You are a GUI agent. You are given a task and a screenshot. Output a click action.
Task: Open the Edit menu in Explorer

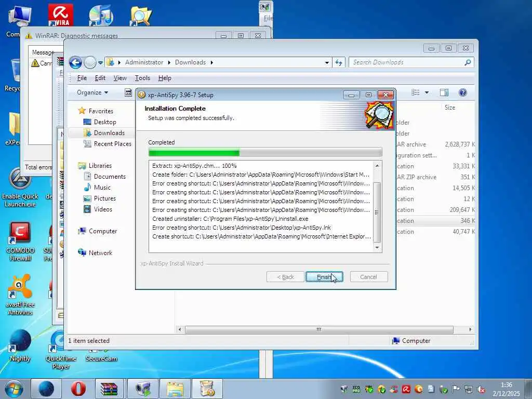point(100,78)
